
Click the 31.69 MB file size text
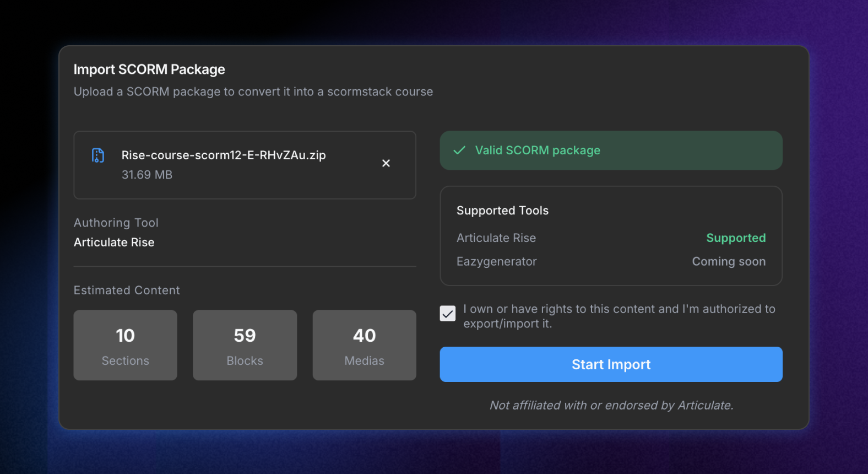pyautogui.click(x=147, y=175)
